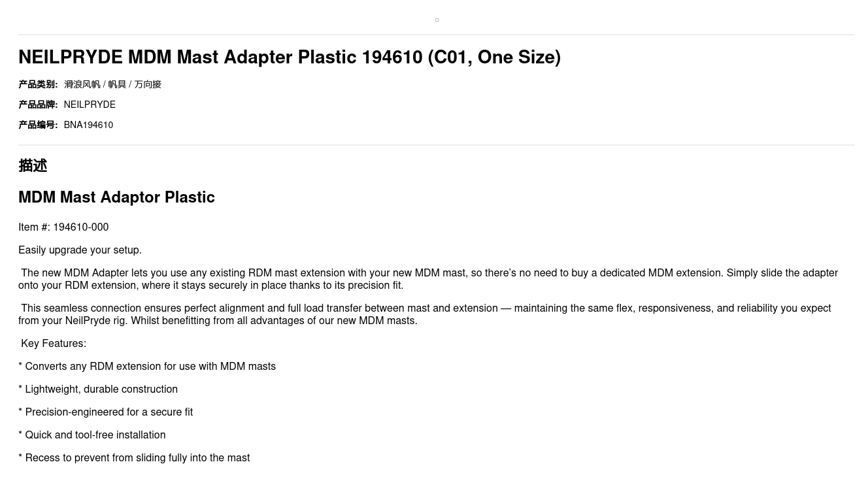Click the 'Key Features:' text
Screen dimensions: 868x494
[54, 344]
